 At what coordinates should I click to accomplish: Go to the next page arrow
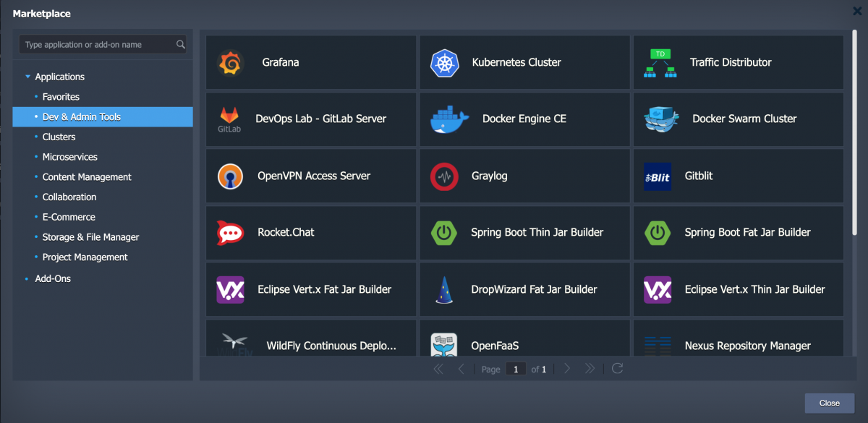567,369
